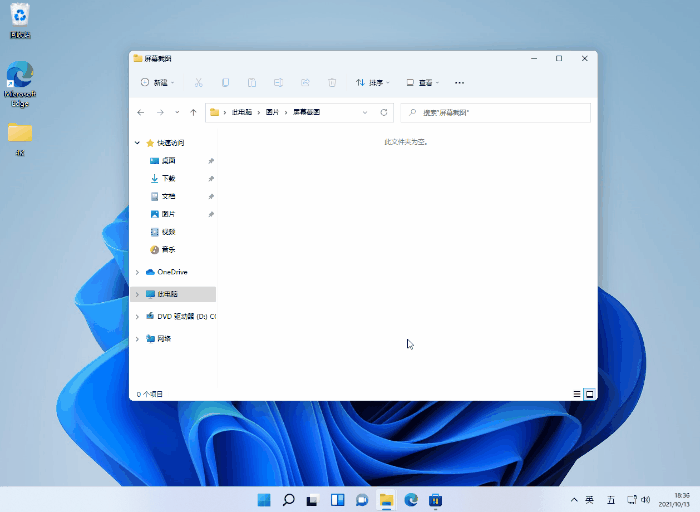The width and height of the screenshot is (700, 512).
Task: Click the Cut scissors icon in toolbar
Action: 198,82
